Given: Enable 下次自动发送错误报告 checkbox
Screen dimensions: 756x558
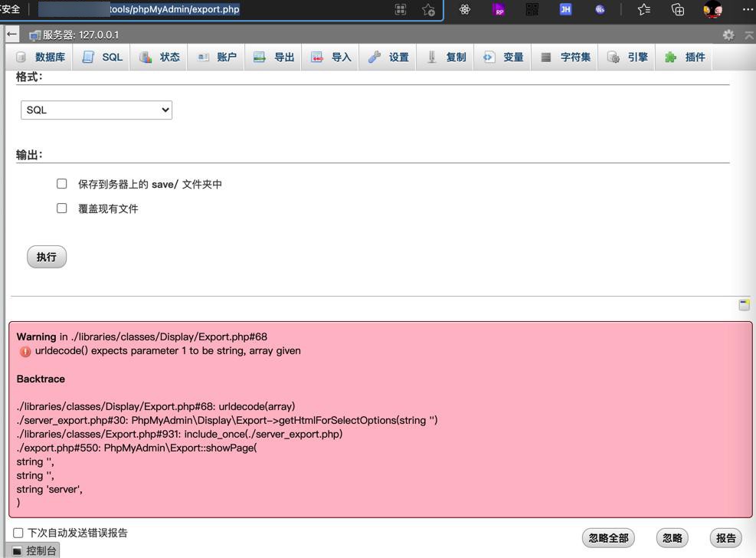Looking at the screenshot, I should coord(18,533).
